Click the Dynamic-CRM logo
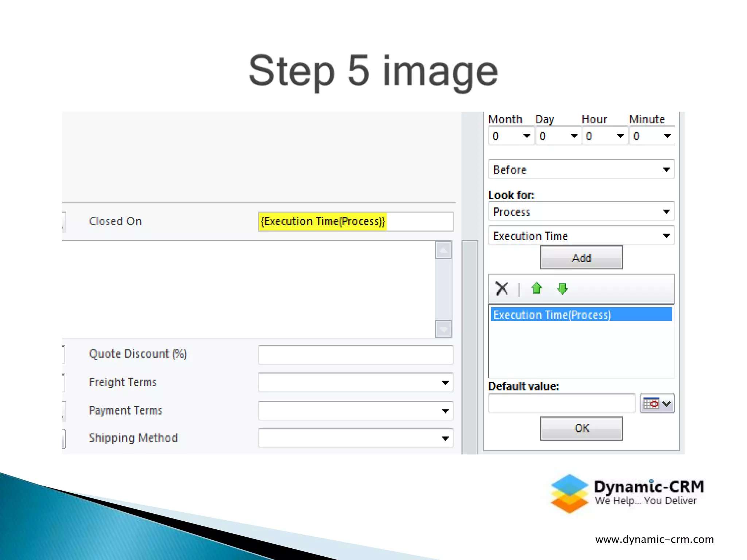 click(x=627, y=493)
